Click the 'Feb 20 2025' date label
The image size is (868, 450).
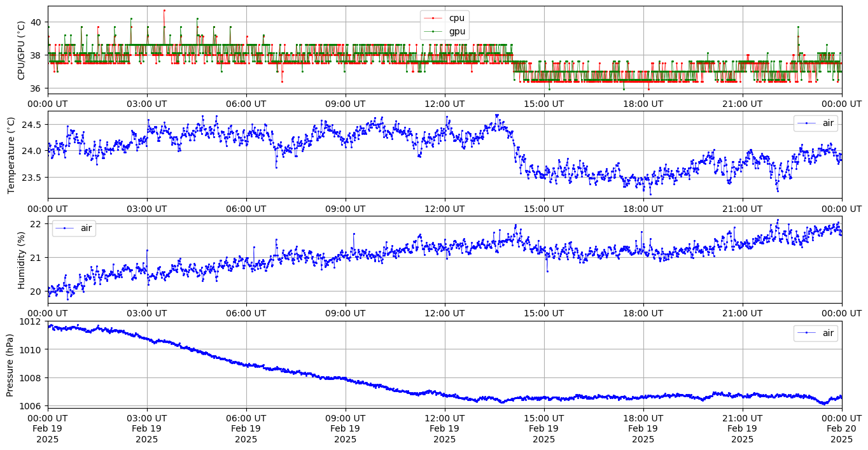pos(841,428)
